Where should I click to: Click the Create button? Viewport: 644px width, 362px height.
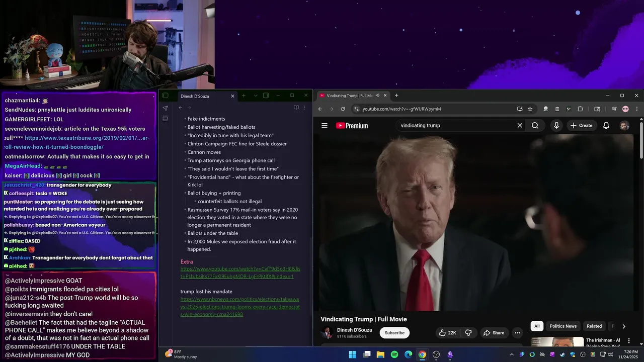click(581, 126)
